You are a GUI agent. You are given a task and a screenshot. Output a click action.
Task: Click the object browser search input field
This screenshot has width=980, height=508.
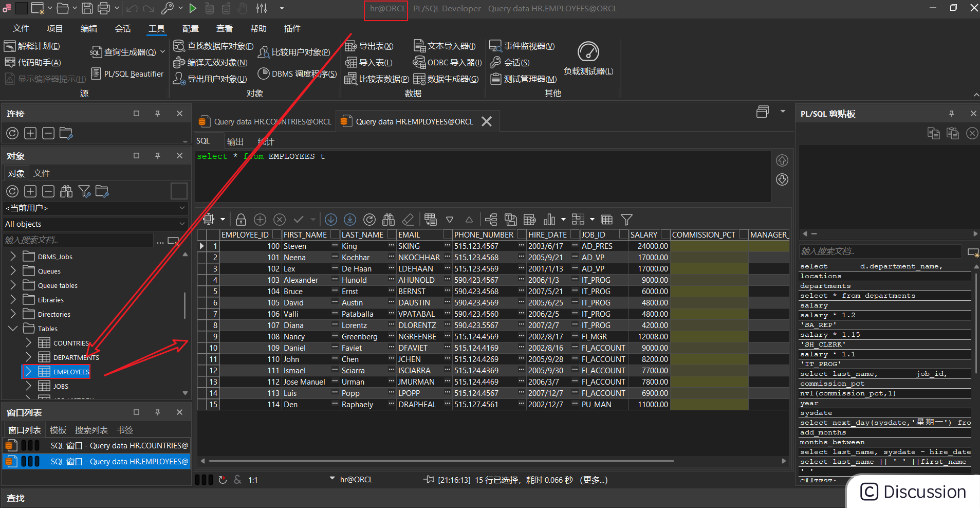coord(78,240)
